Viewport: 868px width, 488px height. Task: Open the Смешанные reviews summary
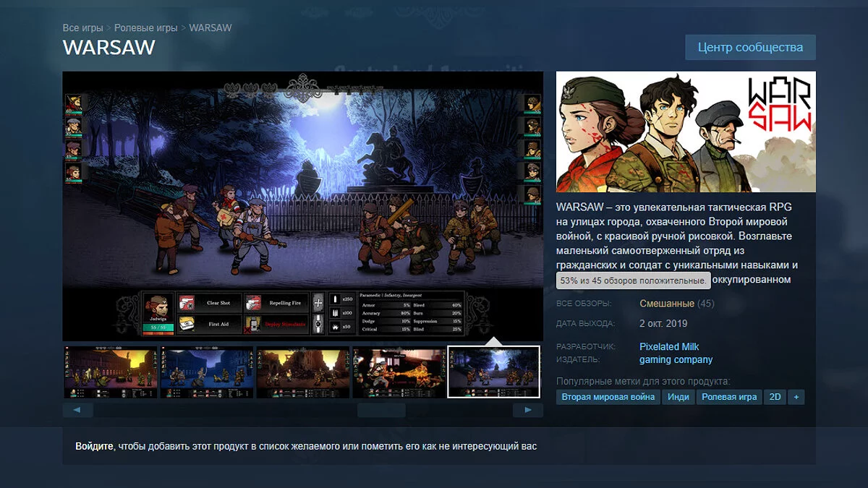click(x=667, y=304)
